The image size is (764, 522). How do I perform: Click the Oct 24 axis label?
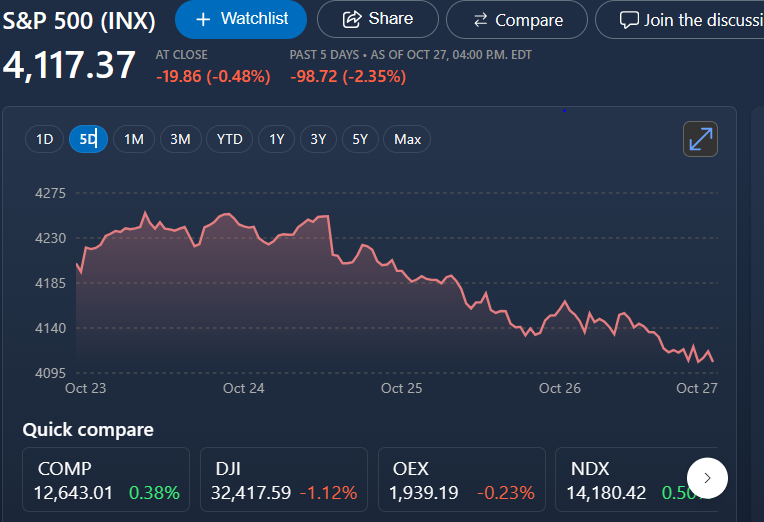(244, 388)
